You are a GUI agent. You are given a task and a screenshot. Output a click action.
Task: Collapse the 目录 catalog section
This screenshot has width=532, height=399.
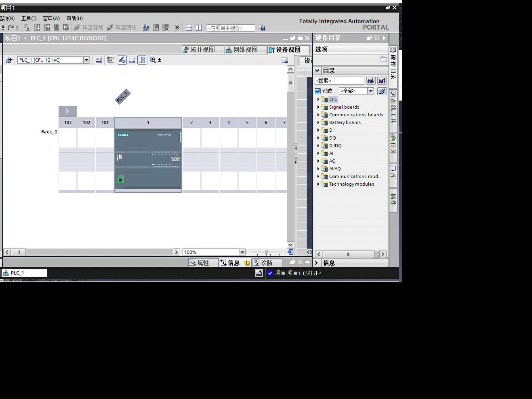click(x=317, y=70)
